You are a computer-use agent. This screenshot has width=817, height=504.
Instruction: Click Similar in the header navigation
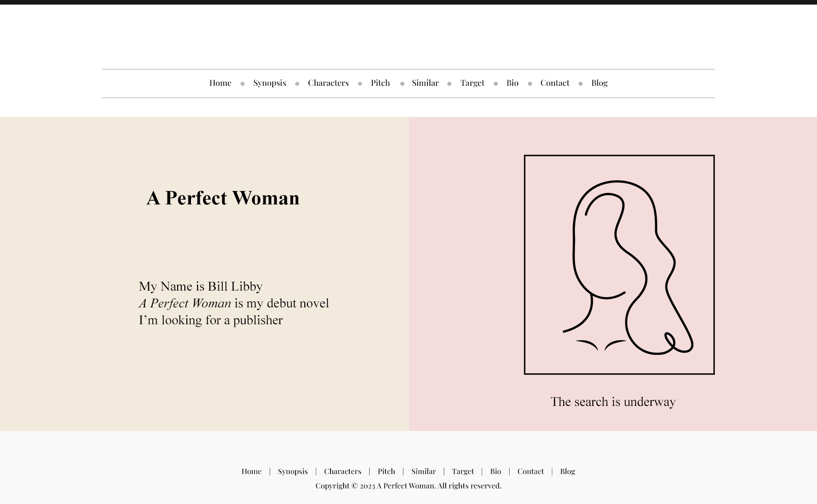point(425,83)
